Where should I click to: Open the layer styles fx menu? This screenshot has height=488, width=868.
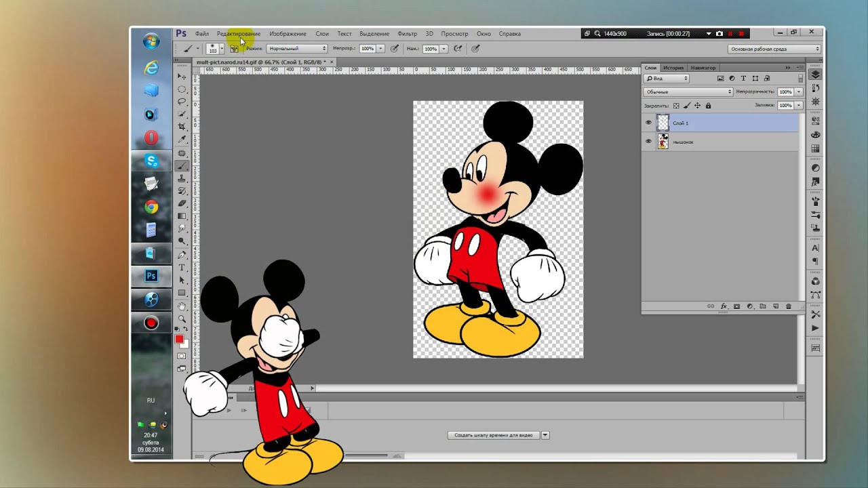pos(724,306)
